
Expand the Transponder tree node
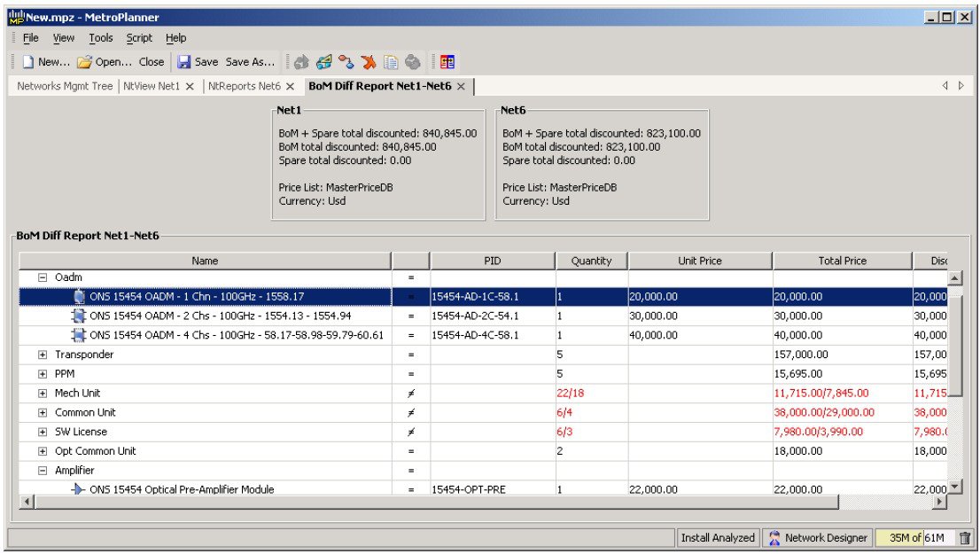pyautogui.click(x=43, y=355)
